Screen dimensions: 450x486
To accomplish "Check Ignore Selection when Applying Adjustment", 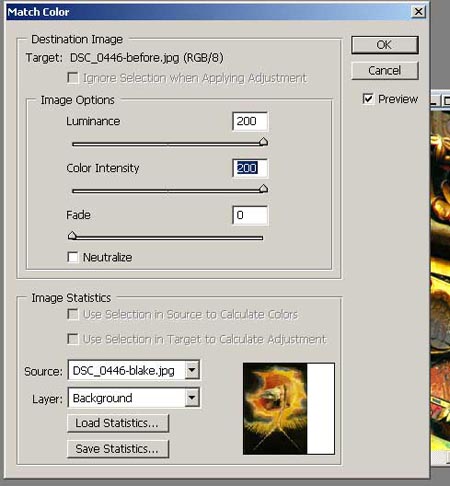I will pyautogui.click(x=73, y=78).
